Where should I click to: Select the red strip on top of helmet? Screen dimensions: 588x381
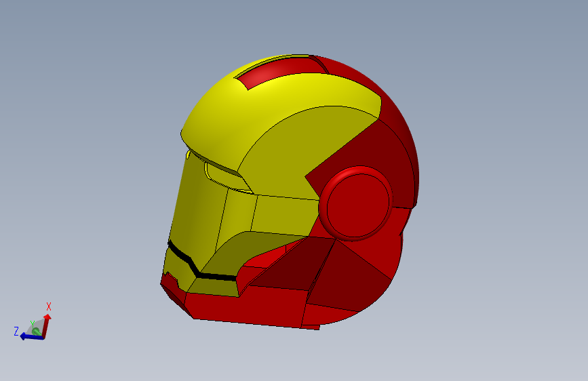(281, 72)
